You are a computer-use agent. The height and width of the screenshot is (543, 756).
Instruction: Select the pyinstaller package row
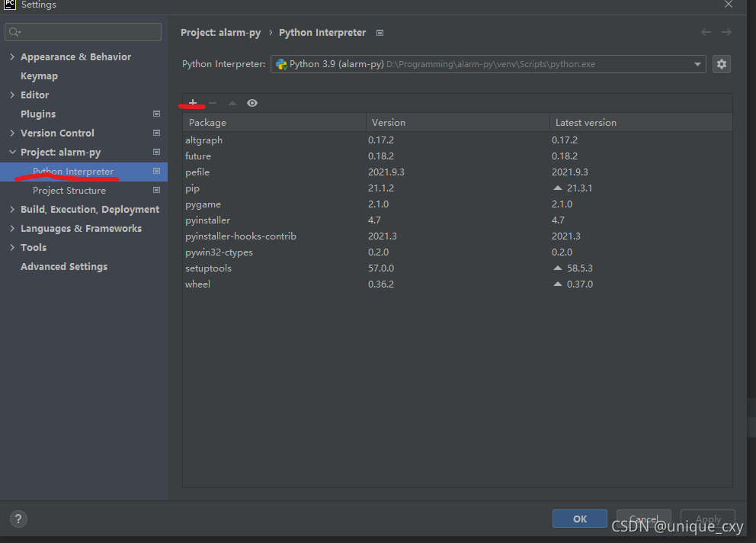[457, 220]
